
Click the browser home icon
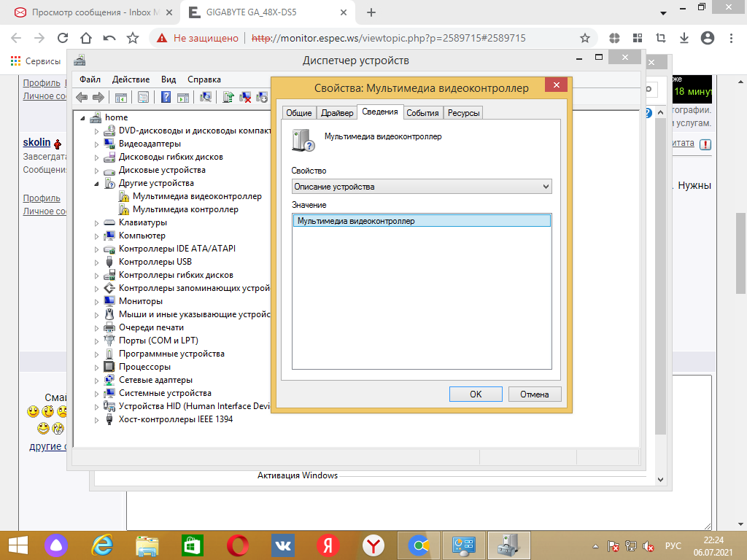coord(85,38)
